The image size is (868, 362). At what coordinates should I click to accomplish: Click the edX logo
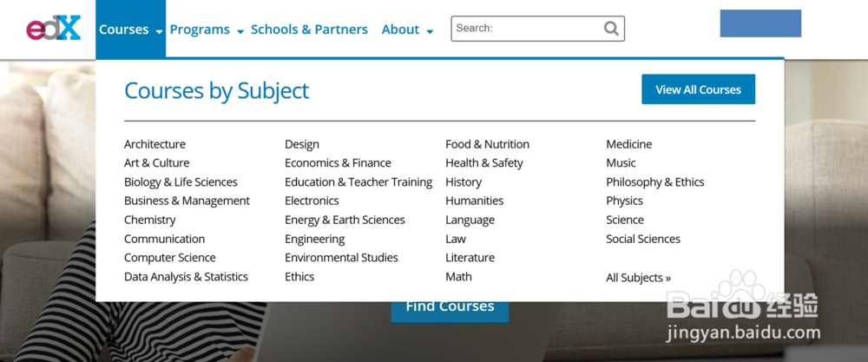coord(53,29)
